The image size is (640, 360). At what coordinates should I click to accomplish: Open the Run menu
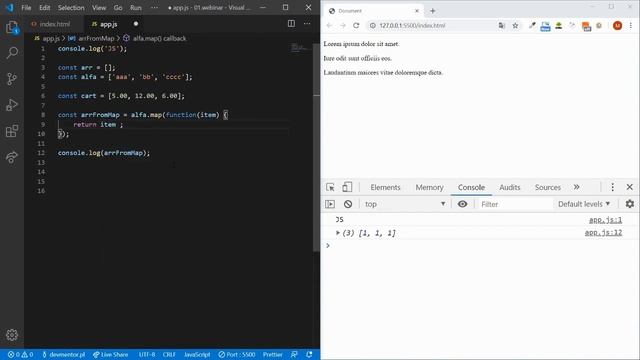point(136,8)
